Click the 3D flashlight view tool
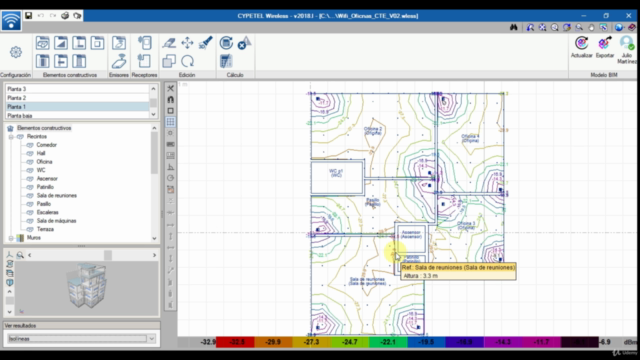Screen dimensions: 640x360 (x=205, y=43)
